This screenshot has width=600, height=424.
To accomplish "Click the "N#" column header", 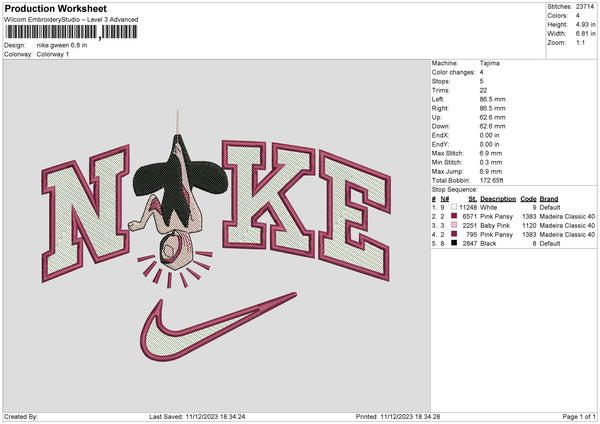I will [445, 199].
